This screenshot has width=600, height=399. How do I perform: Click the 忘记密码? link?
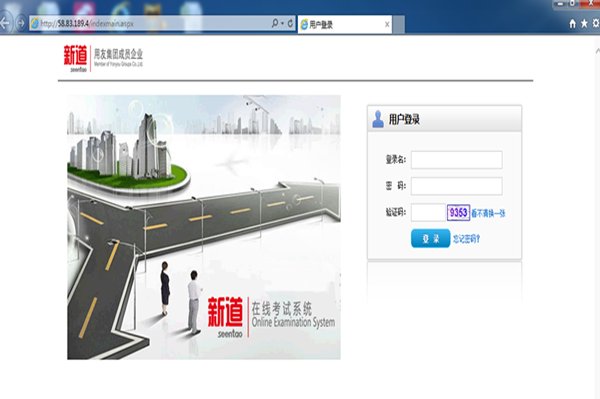click(466, 239)
